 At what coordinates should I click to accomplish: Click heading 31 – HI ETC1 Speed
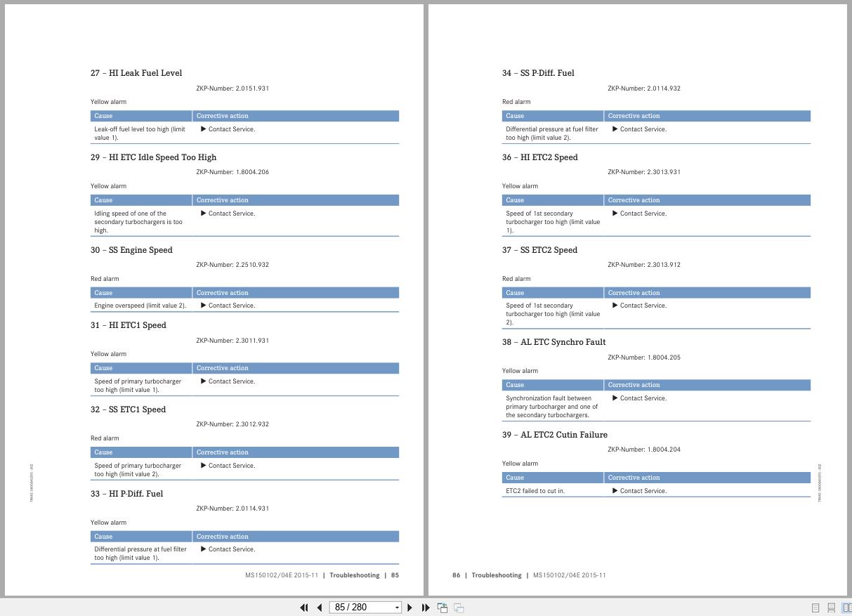click(x=129, y=325)
